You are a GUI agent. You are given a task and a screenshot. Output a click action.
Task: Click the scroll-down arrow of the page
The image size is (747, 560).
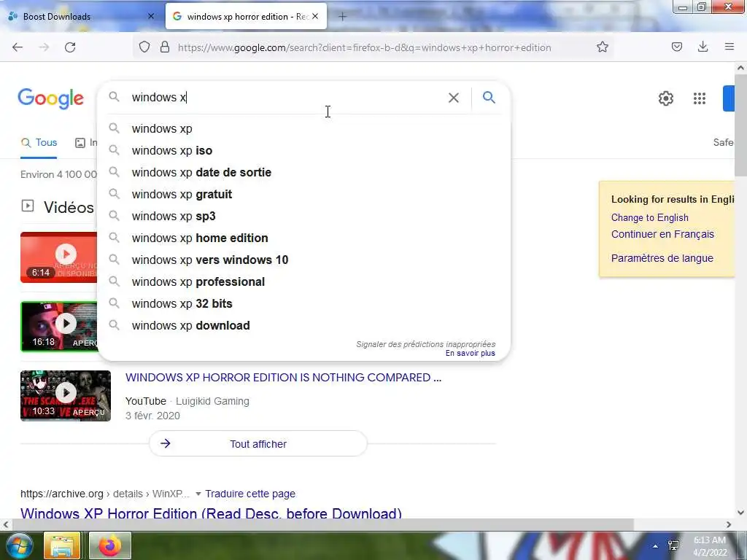point(741,513)
